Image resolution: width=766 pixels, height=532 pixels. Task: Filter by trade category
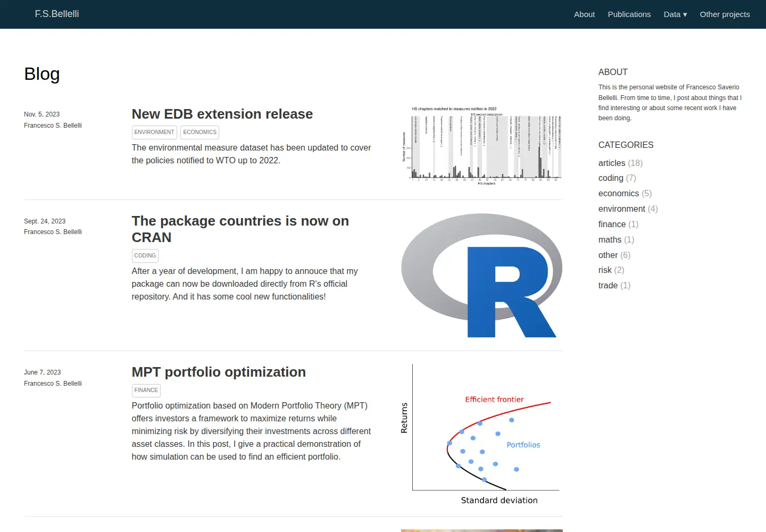click(614, 285)
